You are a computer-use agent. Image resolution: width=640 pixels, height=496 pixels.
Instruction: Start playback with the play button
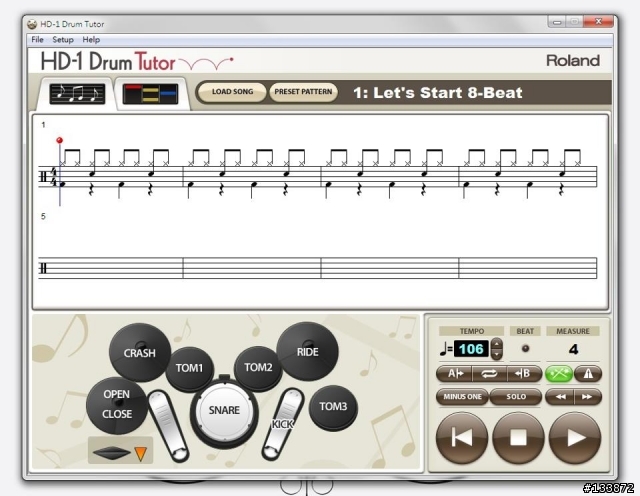pos(575,438)
